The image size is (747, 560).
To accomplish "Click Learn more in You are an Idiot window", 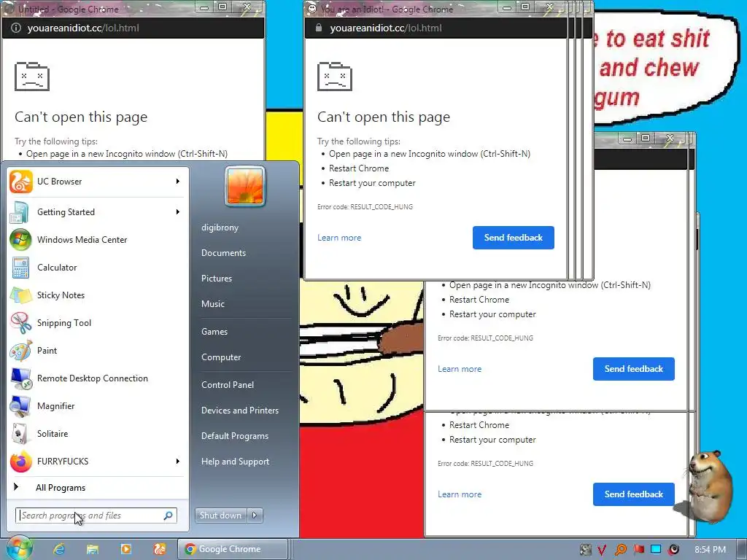I will 339,238.
